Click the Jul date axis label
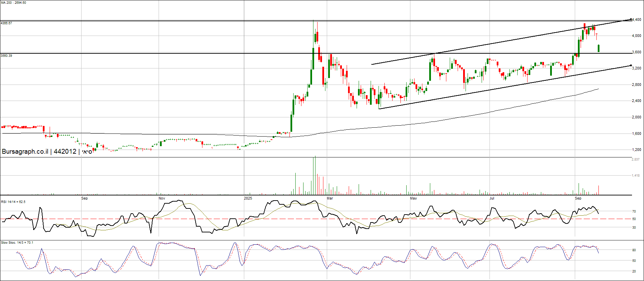 492,199
